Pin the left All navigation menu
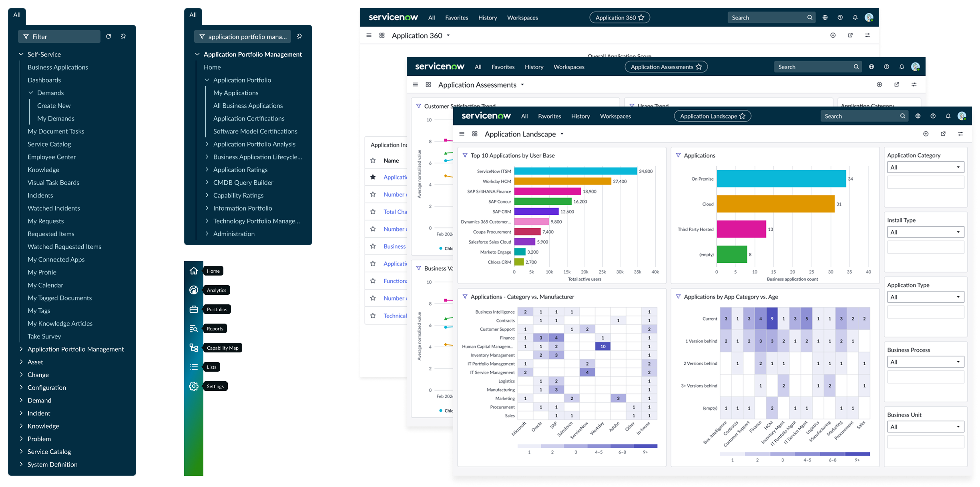 coord(123,36)
